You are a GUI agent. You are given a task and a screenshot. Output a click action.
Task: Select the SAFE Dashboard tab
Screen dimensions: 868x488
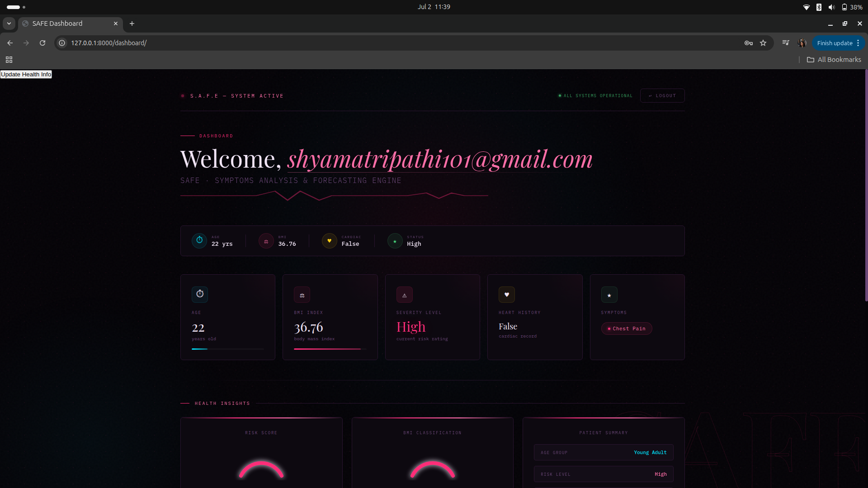tap(70, 23)
